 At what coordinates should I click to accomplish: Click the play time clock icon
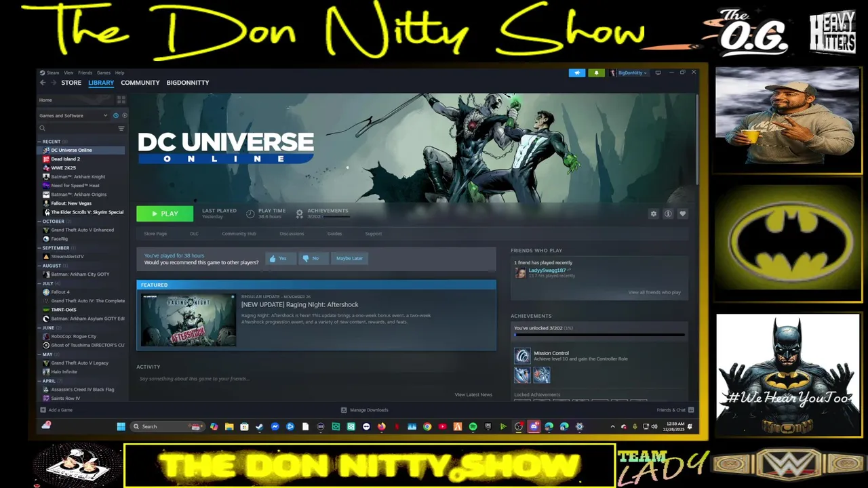pos(250,213)
